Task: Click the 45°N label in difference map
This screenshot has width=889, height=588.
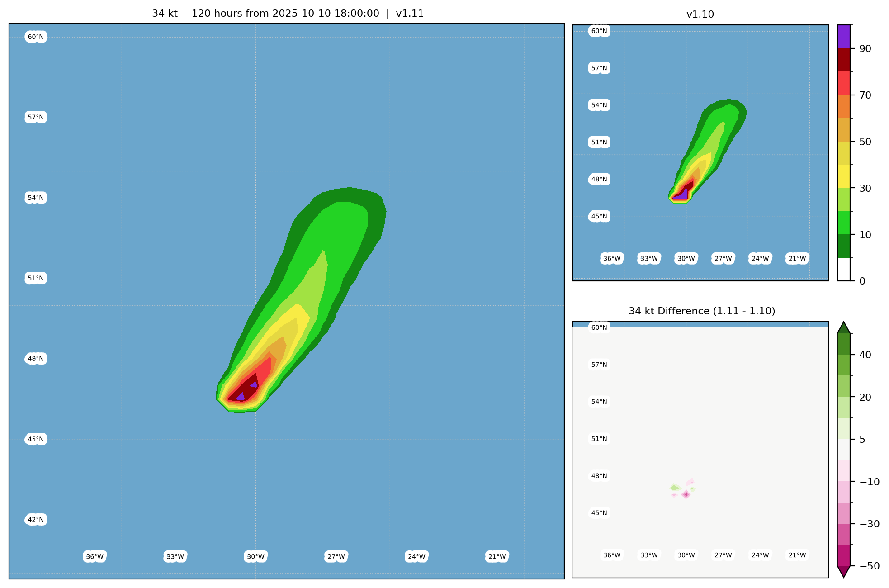Action: tap(599, 513)
